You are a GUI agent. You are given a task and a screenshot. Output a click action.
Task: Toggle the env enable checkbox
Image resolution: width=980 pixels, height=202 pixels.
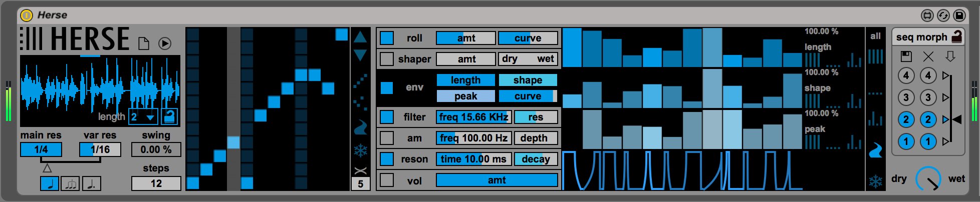(387, 87)
